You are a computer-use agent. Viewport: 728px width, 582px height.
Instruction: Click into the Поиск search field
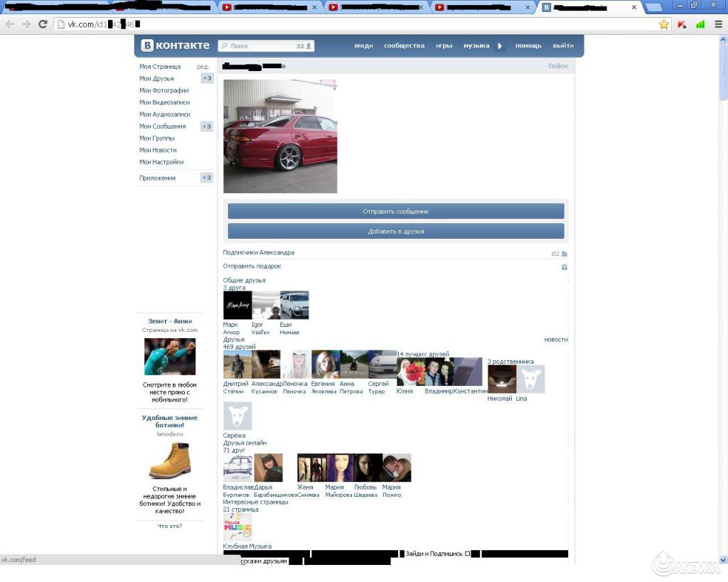point(259,46)
